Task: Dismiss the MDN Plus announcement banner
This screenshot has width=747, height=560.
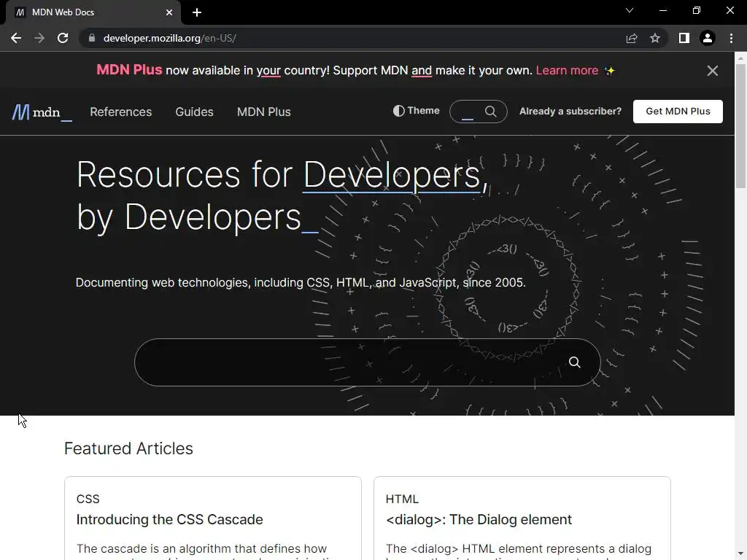Action: coord(712,71)
